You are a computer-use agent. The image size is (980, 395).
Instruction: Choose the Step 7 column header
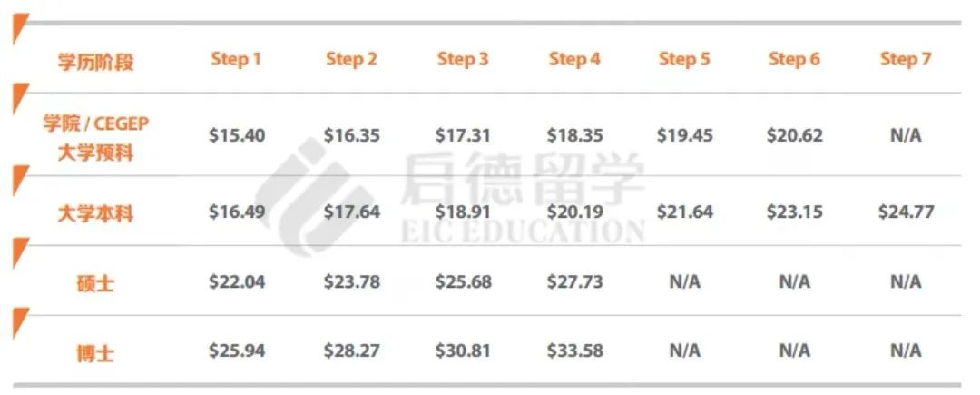tap(905, 60)
